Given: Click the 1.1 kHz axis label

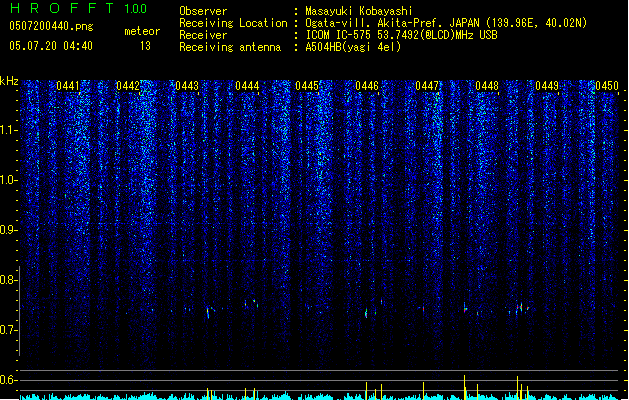Looking at the screenshot, I should pos(8,130).
